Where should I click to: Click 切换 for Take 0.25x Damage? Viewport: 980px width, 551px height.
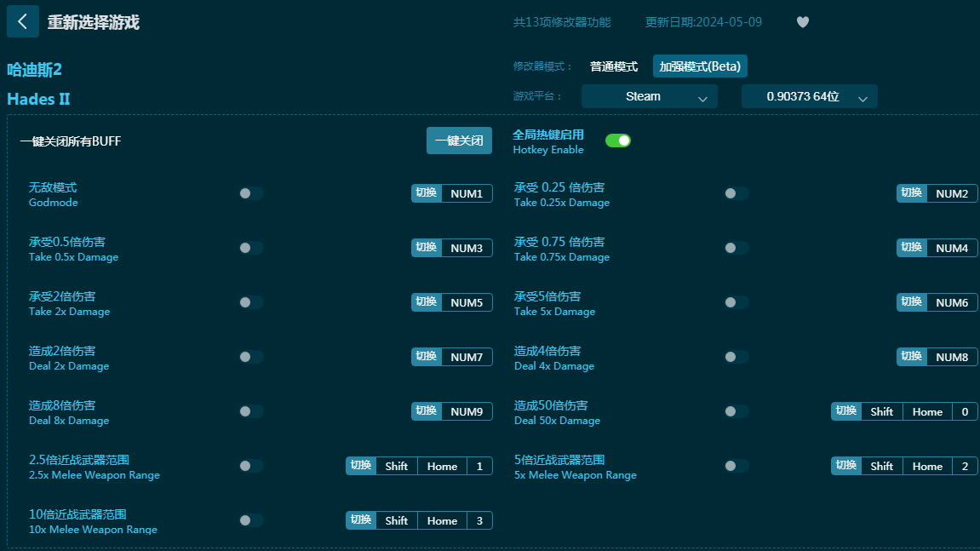coord(911,193)
